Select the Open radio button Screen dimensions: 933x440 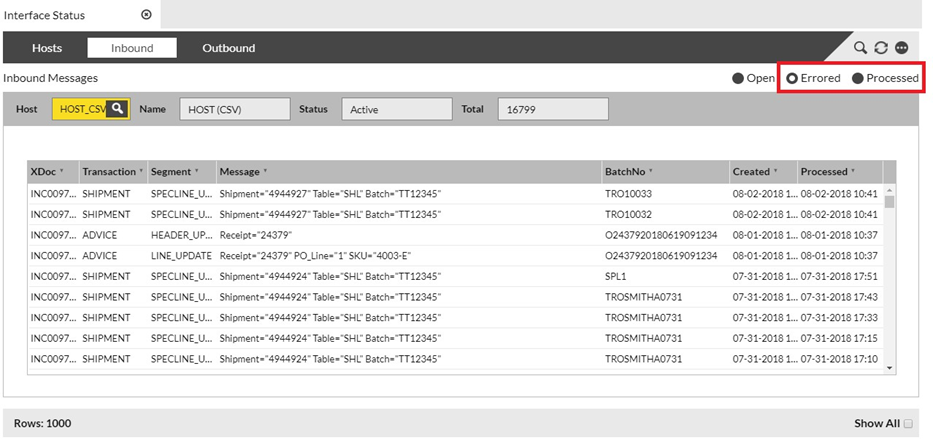click(x=738, y=78)
